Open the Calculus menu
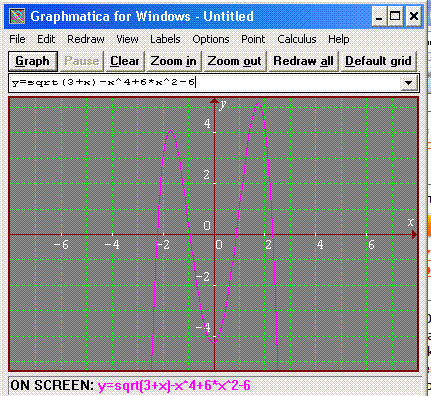Viewport: 431px width, 396px height. pyautogui.click(x=297, y=39)
